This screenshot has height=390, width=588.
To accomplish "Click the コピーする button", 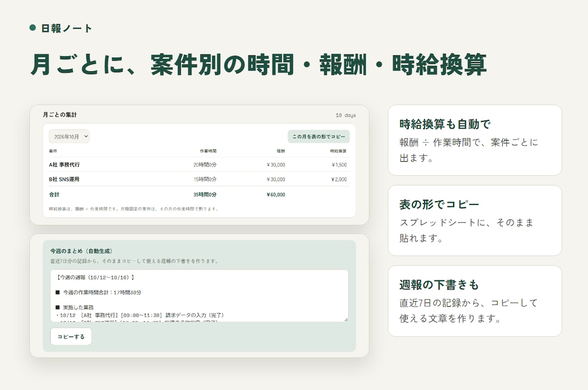I will [71, 337].
